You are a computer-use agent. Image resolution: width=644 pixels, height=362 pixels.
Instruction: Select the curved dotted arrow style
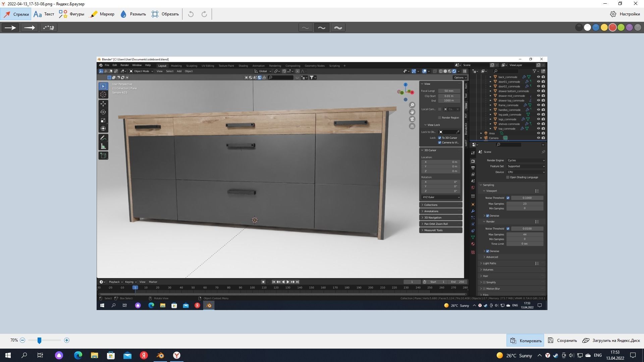coord(49,27)
